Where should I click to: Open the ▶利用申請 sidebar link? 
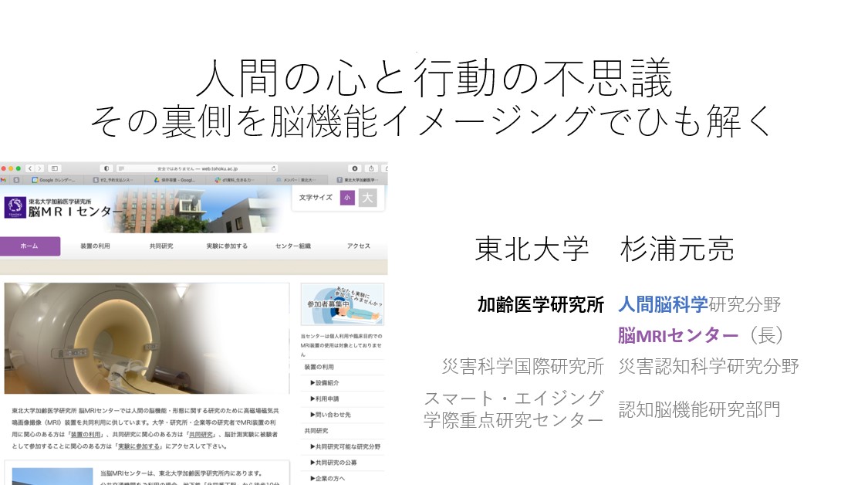(x=324, y=399)
